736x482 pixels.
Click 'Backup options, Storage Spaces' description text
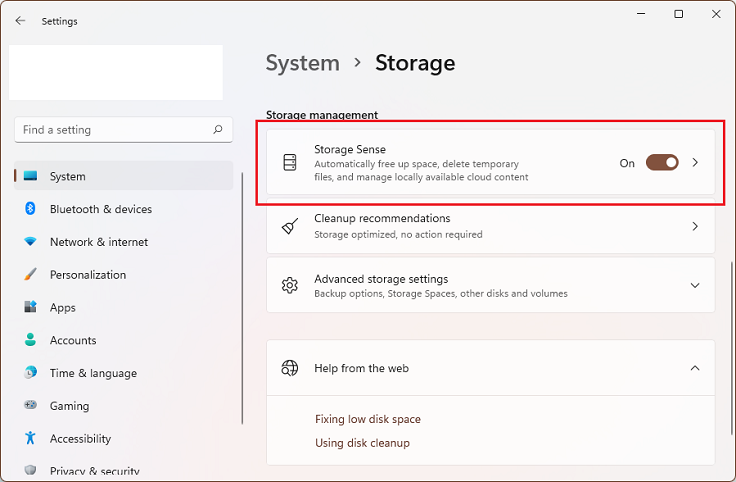coord(441,293)
